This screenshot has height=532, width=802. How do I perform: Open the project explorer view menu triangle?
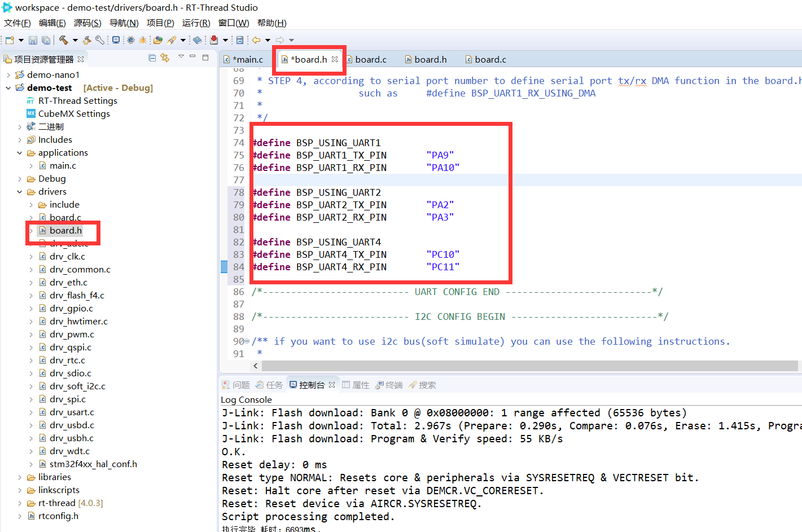181,56
